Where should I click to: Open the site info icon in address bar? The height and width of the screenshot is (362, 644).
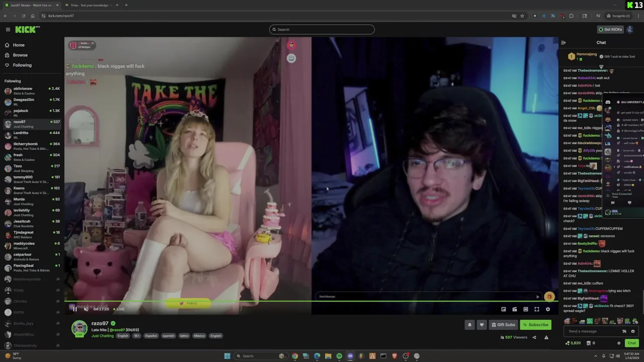point(43,16)
